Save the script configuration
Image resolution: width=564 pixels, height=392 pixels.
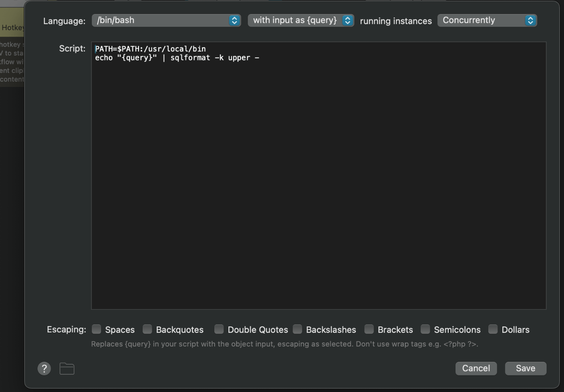click(526, 368)
